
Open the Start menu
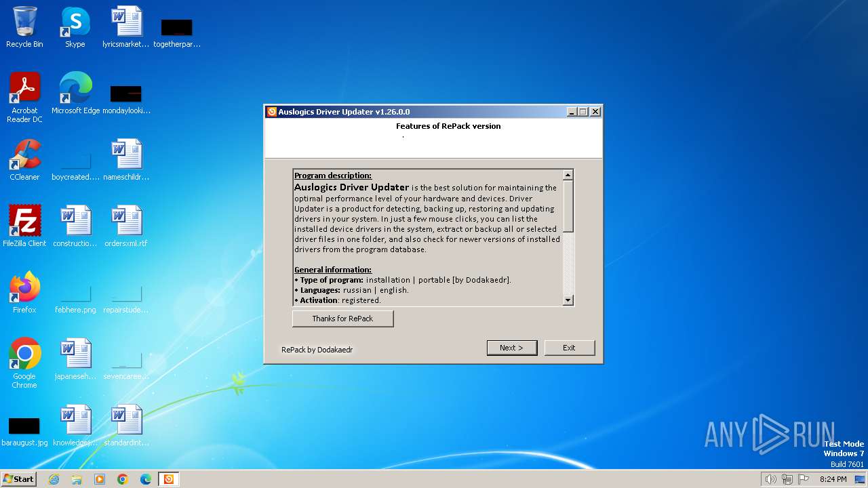[x=19, y=479]
